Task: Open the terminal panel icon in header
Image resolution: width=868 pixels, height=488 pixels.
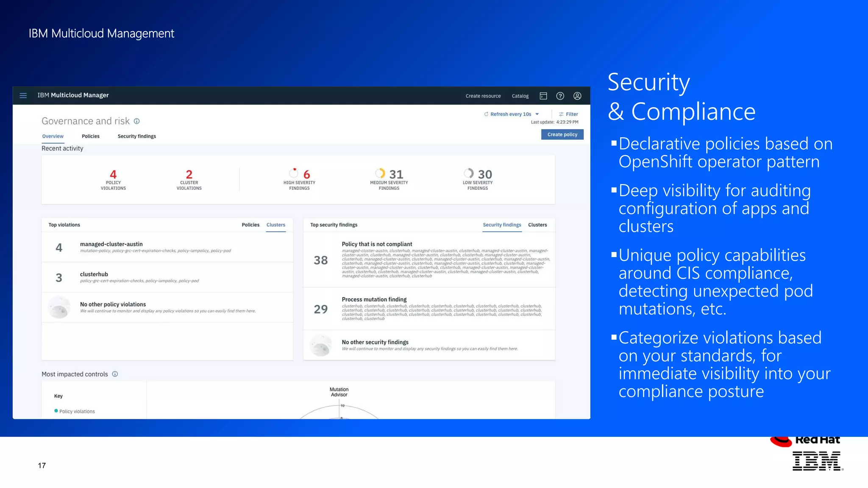Action: 543,96
